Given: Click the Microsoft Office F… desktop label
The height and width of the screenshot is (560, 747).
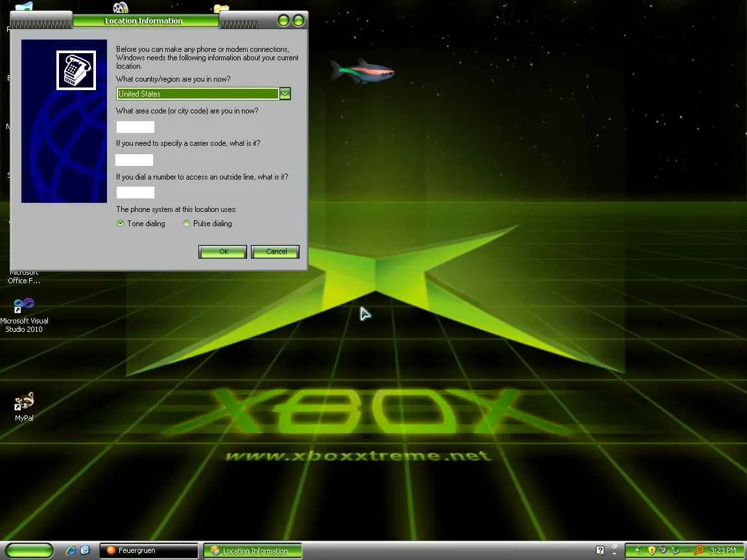Looking at the screenshot, I should 24,276.
